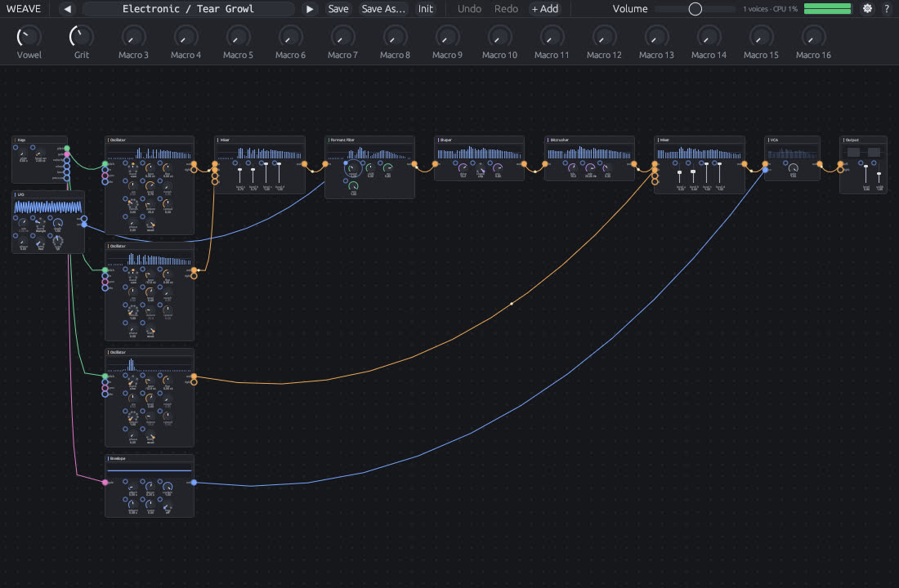Click the filled blue LFO output port
The width and height of the screenshot is (899, 588).
tap(84, 225)
